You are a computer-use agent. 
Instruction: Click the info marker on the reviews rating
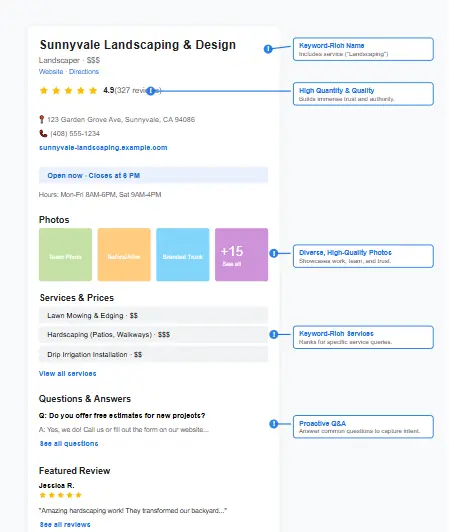tap(151, 91)
